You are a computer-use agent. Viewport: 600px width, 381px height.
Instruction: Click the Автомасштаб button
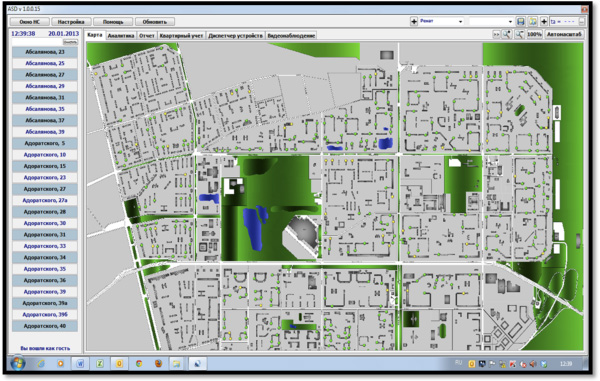coord(564,34)
